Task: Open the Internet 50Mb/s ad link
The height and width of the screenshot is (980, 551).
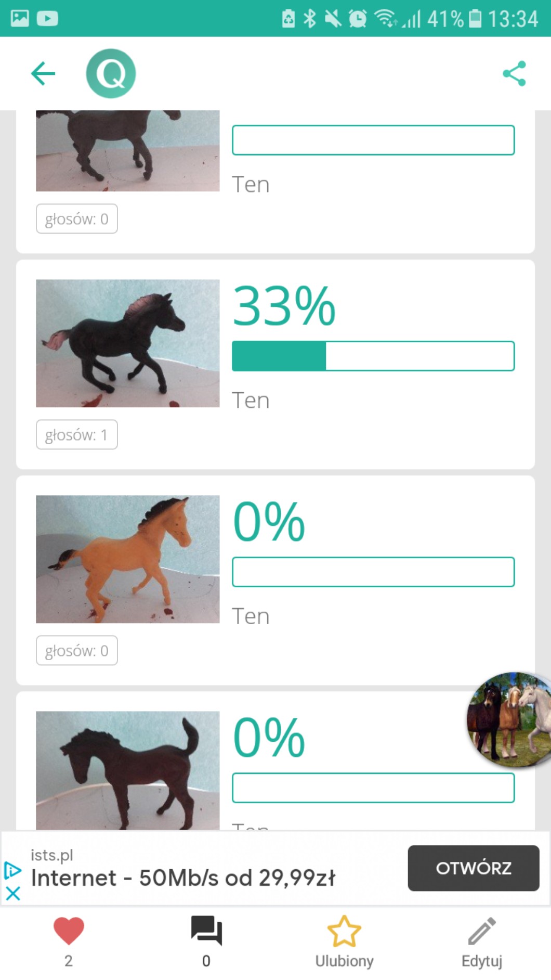Action: coord(183,878)
